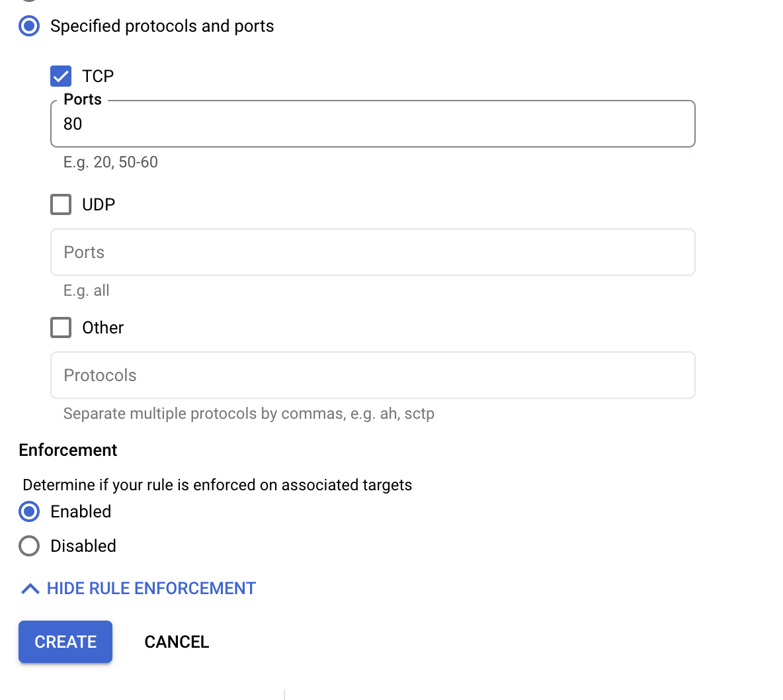This screenshot has width=783, height=700.
Task: Enable the UDP protocol checkbox
Action: click(x=61, y=204)
